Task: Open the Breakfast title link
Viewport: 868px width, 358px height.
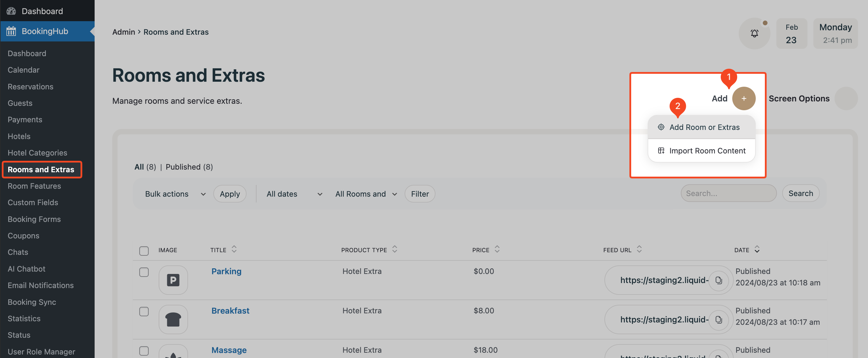Action: click(230, 310)
